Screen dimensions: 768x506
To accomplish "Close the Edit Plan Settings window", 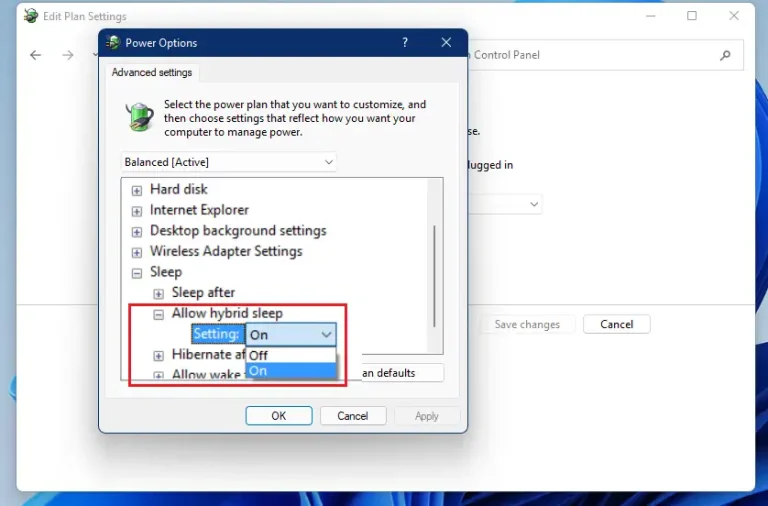I will point(734,16).
